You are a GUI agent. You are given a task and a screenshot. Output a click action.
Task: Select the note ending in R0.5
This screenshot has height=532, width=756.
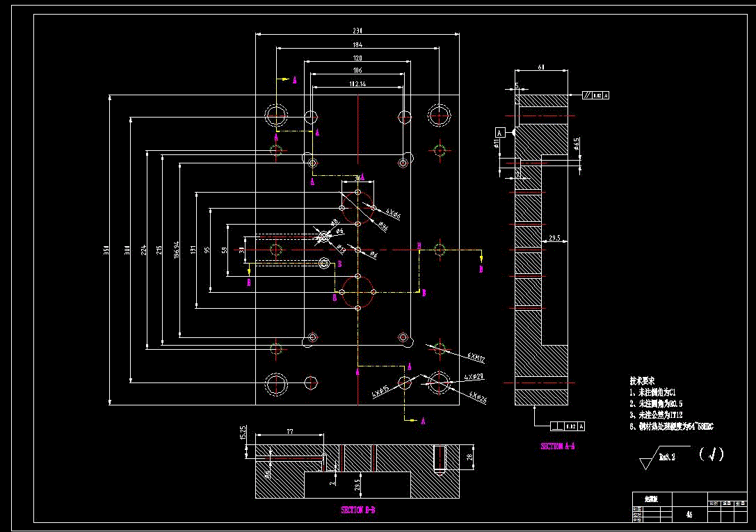(x=656, y=403)
